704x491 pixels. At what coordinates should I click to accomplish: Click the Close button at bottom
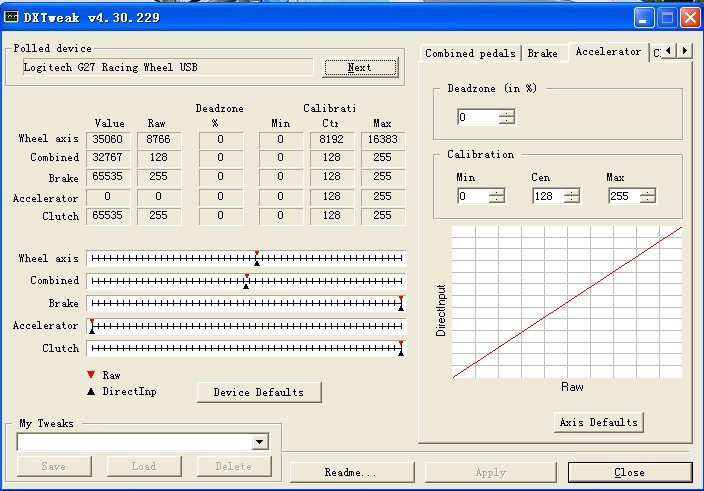(629, 472)
